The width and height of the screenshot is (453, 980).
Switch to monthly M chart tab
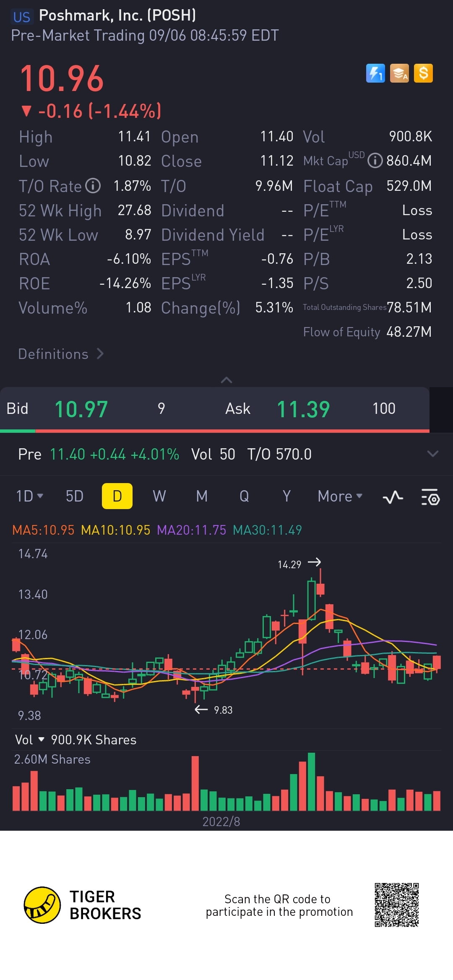click(x=202, y=496)
